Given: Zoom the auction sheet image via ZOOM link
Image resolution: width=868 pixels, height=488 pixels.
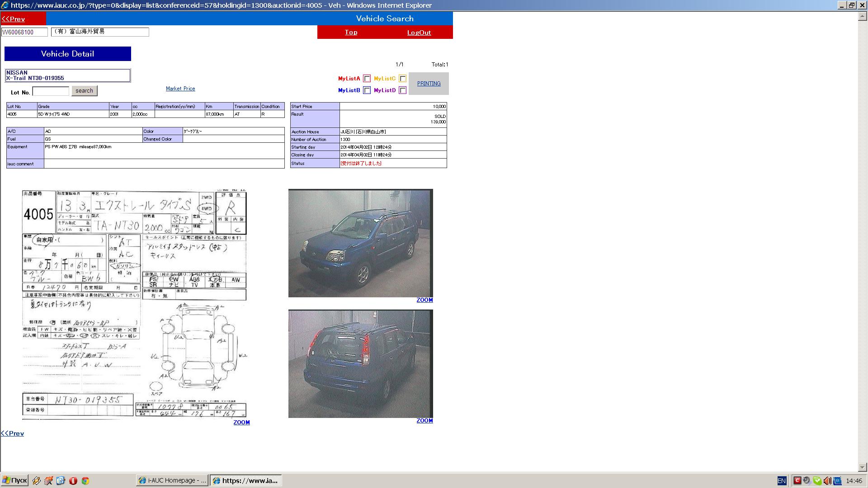Looking at the screenshot, I should (x=241, y=422).
